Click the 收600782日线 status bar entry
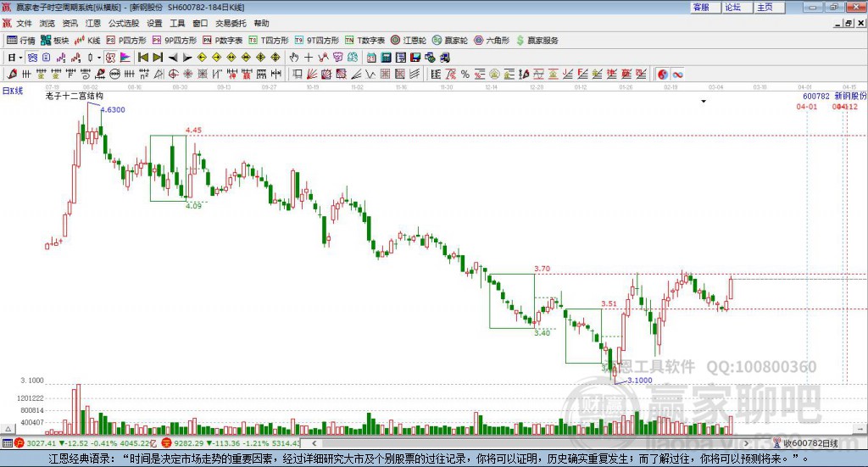The image size is (868, 467). click(x=806, y=443)
